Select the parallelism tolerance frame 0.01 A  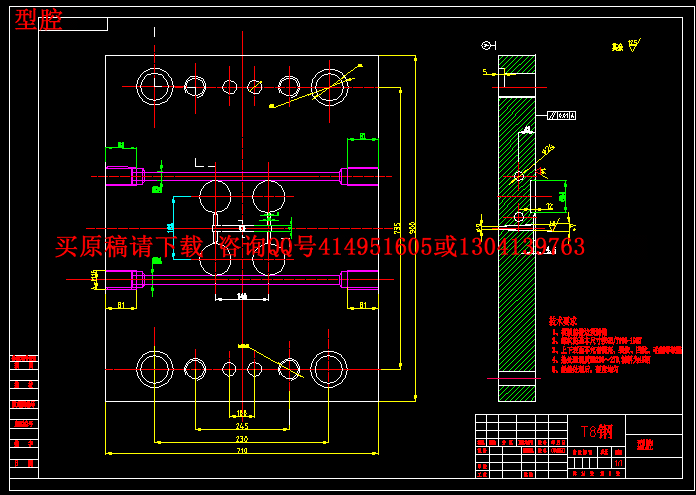[562, 115]
